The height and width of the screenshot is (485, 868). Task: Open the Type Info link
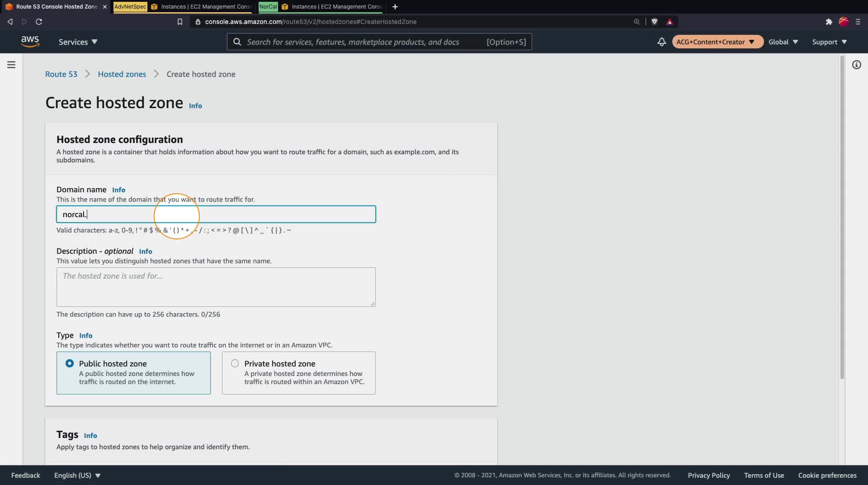click(x=86, y=336)
